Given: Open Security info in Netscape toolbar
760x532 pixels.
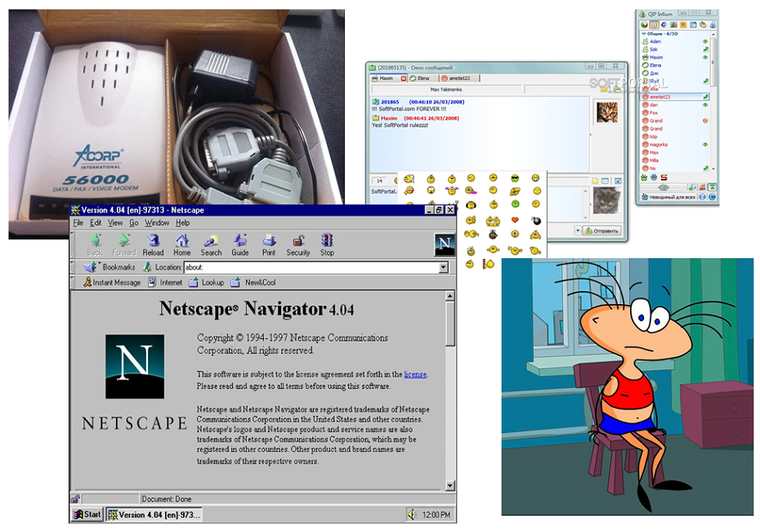Looking at the screenshot, I should 298,244.
